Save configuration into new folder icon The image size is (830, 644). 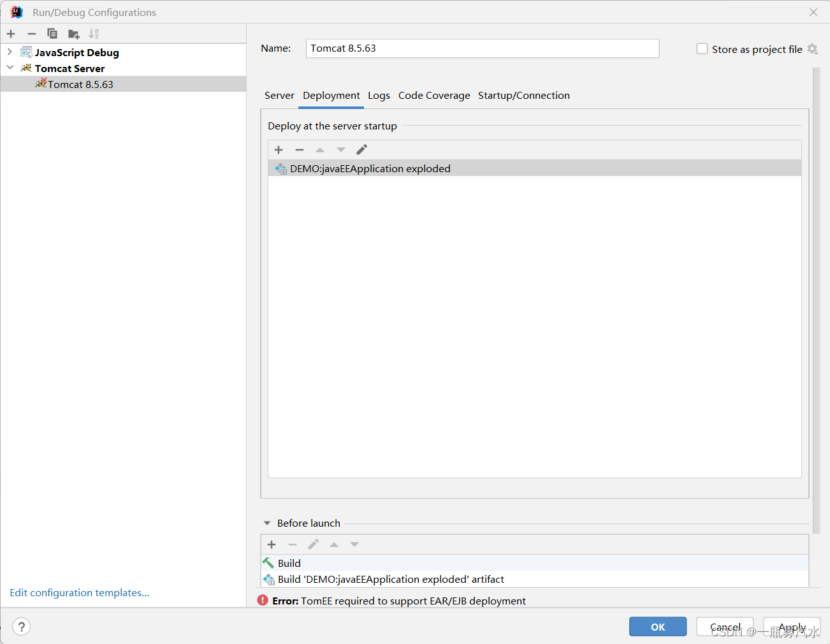[74, 34]
